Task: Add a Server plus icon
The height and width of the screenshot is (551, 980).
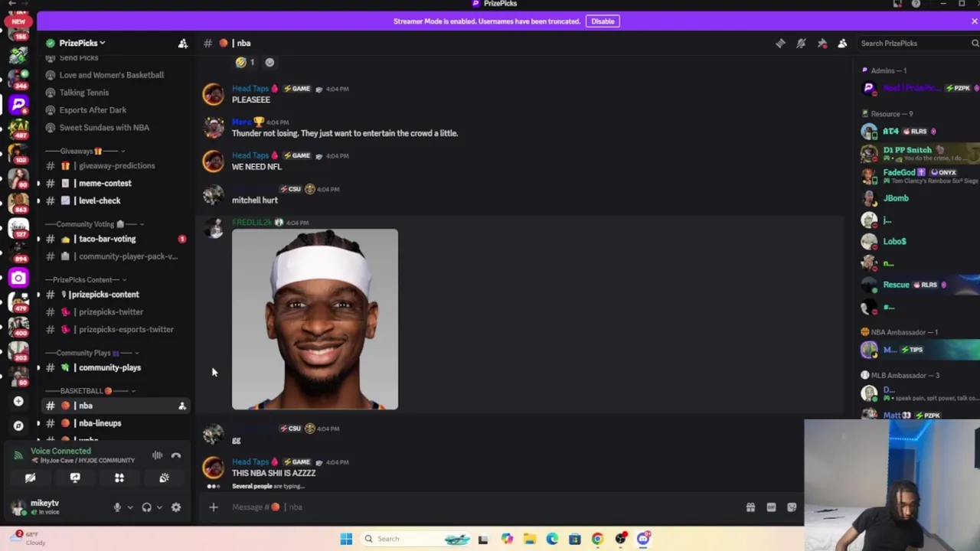Action: pos(18,401)
